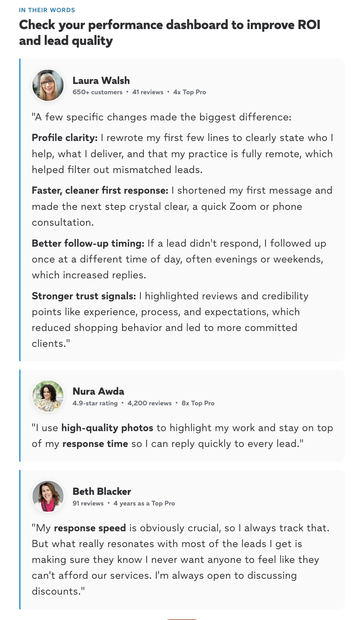
Task: Click the '4x Top Pro' badge text
Action: (190, 92)
